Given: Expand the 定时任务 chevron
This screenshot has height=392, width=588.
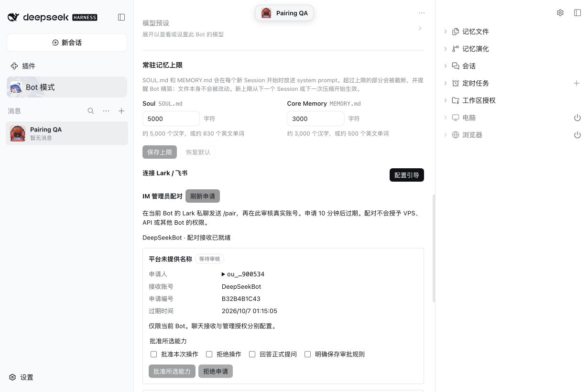Looking at the screenshot, I should point(446,83).
